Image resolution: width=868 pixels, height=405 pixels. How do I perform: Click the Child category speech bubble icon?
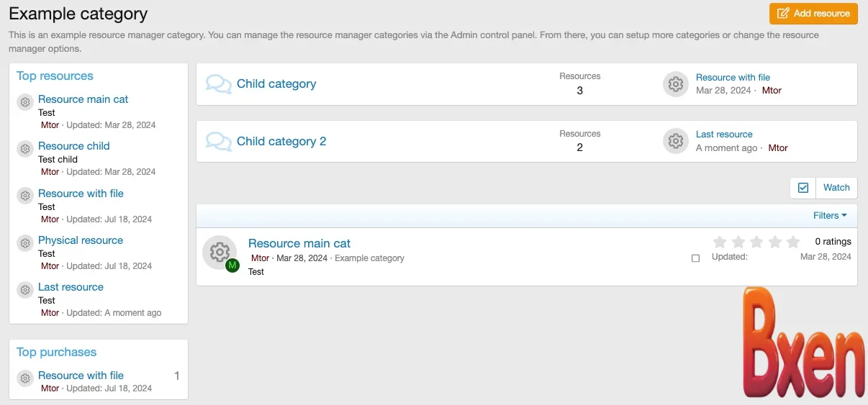[x=218, y=84]
